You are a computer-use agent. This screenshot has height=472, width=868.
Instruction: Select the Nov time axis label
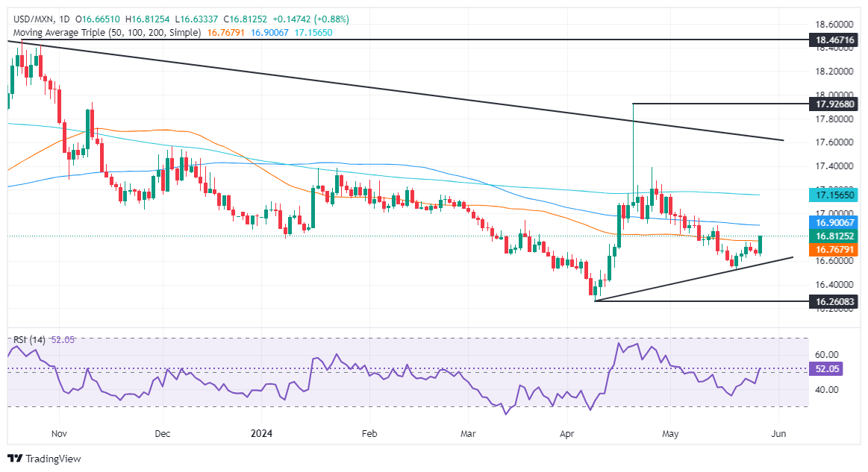click(59, 433)
